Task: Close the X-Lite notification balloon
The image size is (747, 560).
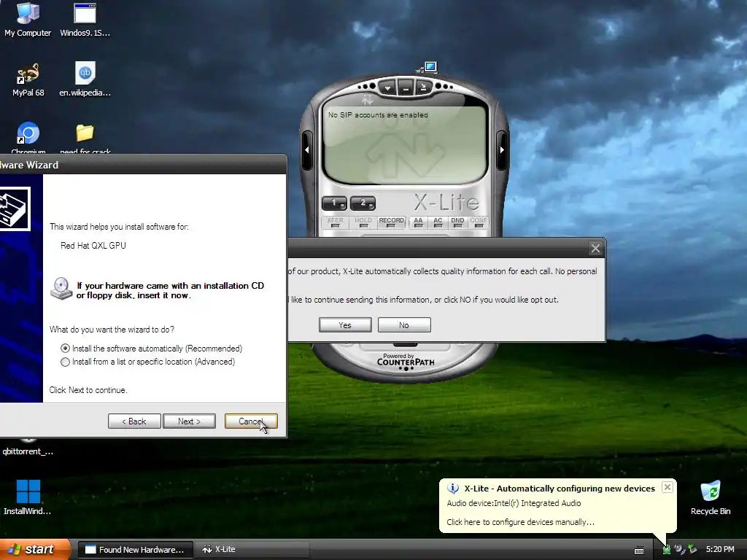Action: click(667, 487)
